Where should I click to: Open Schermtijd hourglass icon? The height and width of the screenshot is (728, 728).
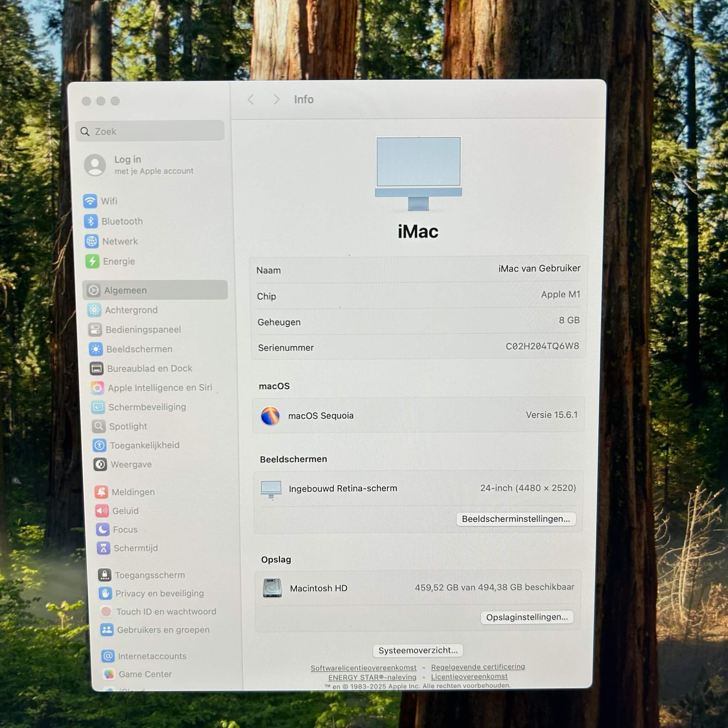click(x=104, y=548)
